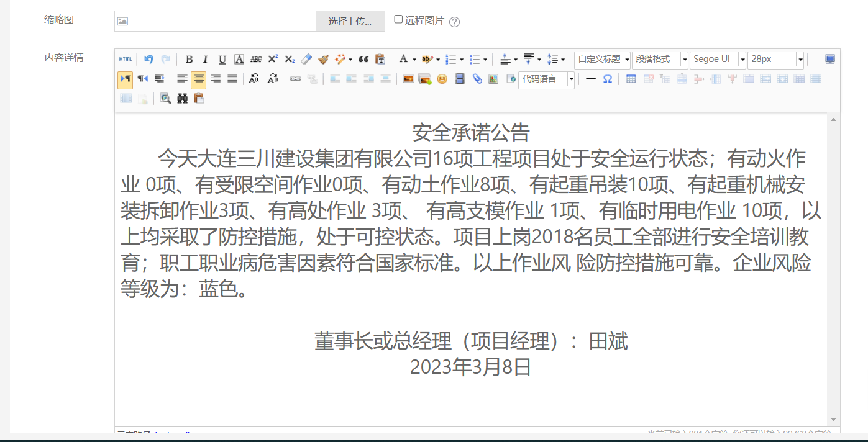Increase first-line indent
Image resolution: width=868 pixels, height=442 pixels.
tap(160, 79)
